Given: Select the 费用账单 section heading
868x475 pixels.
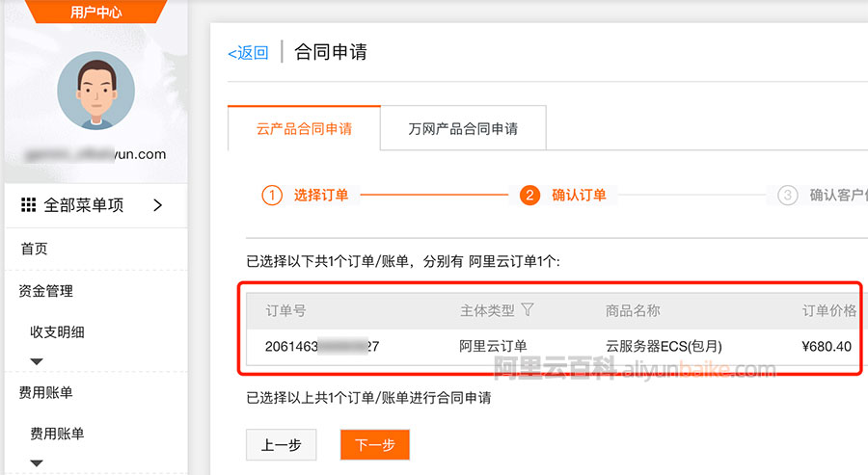Looking at the screenshot, I should pyautogui.click(x=46, y=392).
